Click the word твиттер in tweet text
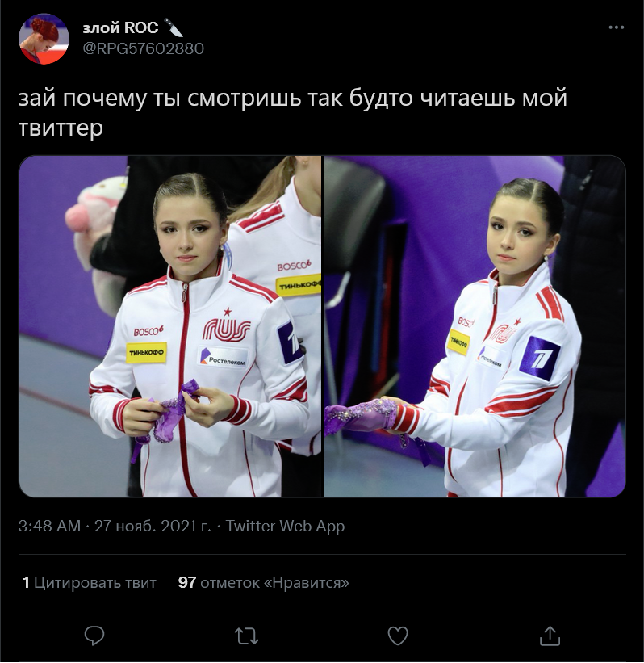This screenshot has height=663, width=644. (x=61, y=128)
